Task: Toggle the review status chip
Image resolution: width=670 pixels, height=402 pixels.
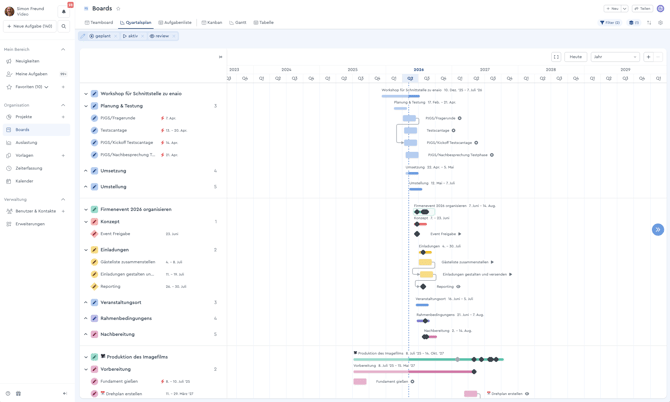Action: (x=159, y=36)
